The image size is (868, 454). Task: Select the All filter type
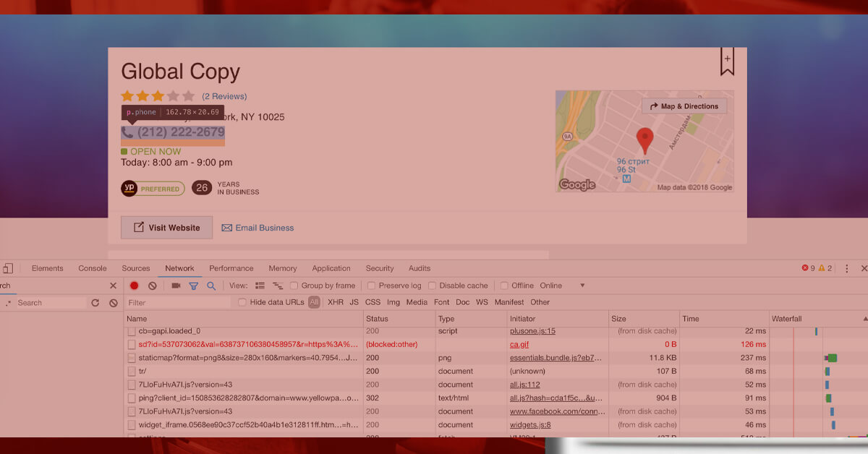coord(314,302)
